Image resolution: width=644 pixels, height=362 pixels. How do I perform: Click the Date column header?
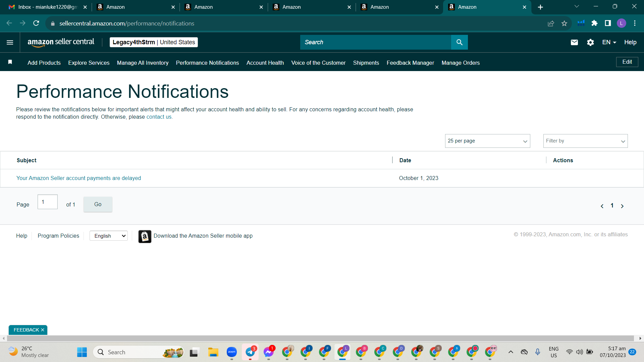pos(405,160)
